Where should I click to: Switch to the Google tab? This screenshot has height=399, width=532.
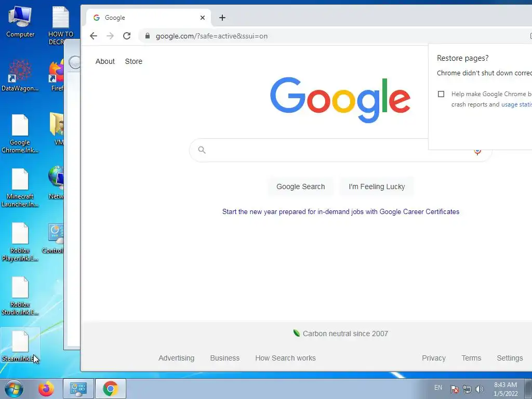point(148,18)
